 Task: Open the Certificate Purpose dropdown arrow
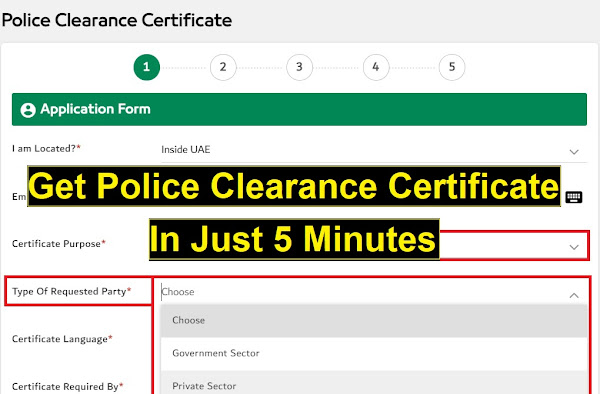point(574,247)
